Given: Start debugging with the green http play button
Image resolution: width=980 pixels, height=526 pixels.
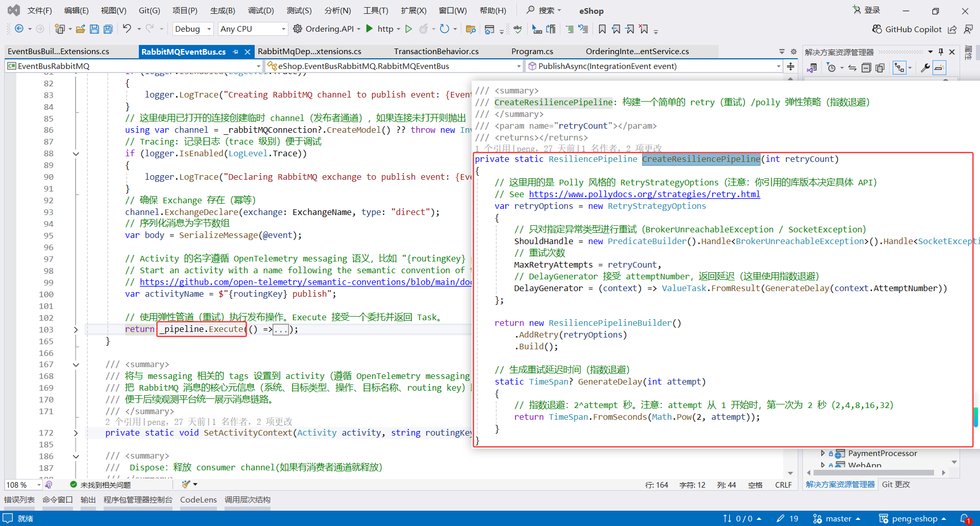Looking at the screenshot, I should point(370,29).
